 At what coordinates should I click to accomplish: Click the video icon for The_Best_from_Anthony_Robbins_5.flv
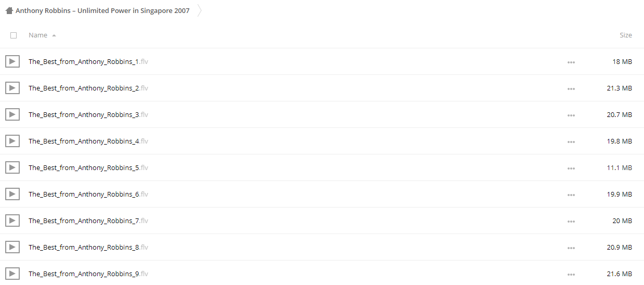[12, 167]
